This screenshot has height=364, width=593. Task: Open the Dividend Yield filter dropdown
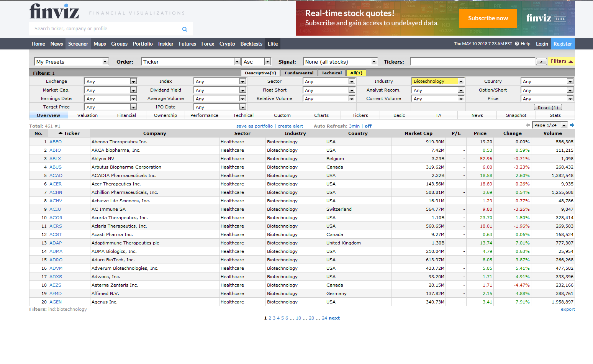click(x=220, y=90)
